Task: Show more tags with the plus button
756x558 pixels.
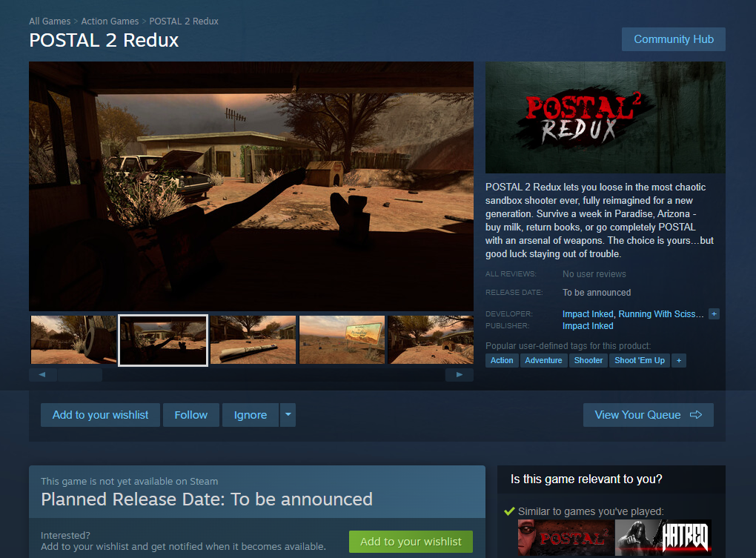Action: tap(679, 360)
